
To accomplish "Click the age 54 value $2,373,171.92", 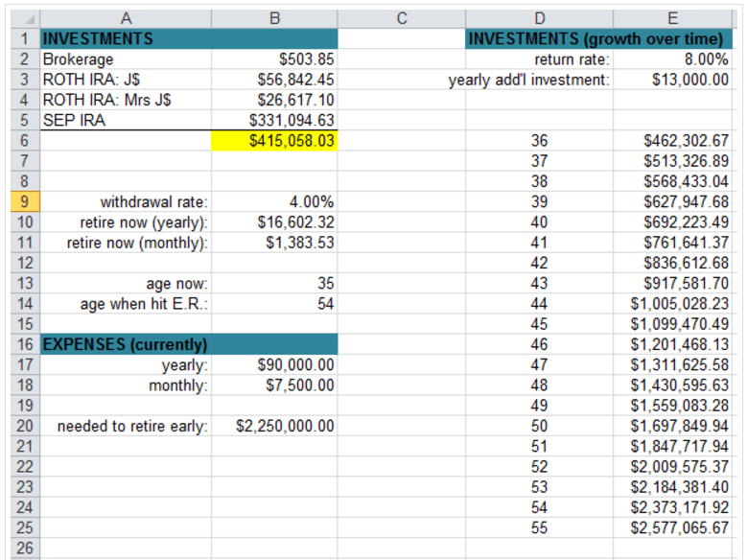I will pyautogui.click(x=672, y=507).
